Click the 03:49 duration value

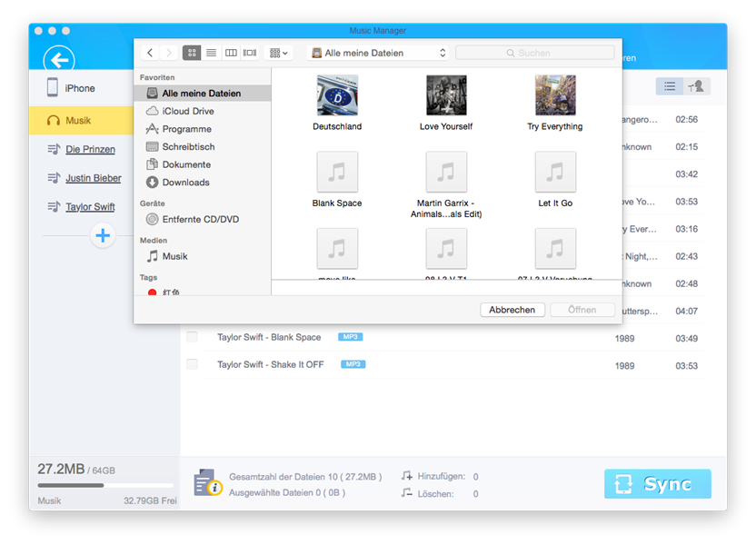click(687, 338)
